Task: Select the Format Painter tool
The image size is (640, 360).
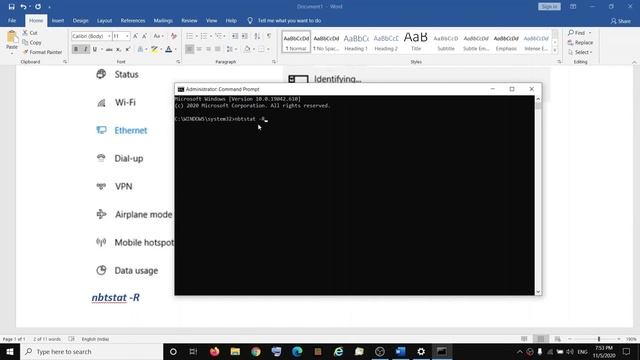Action: (x=42, y=52)
